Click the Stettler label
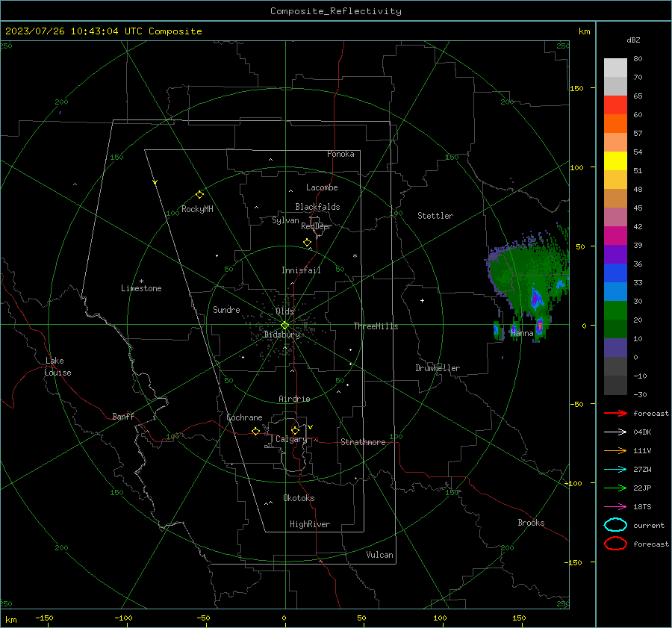The image size is (672, 628). pyautogui.click(x=435, y=216)
